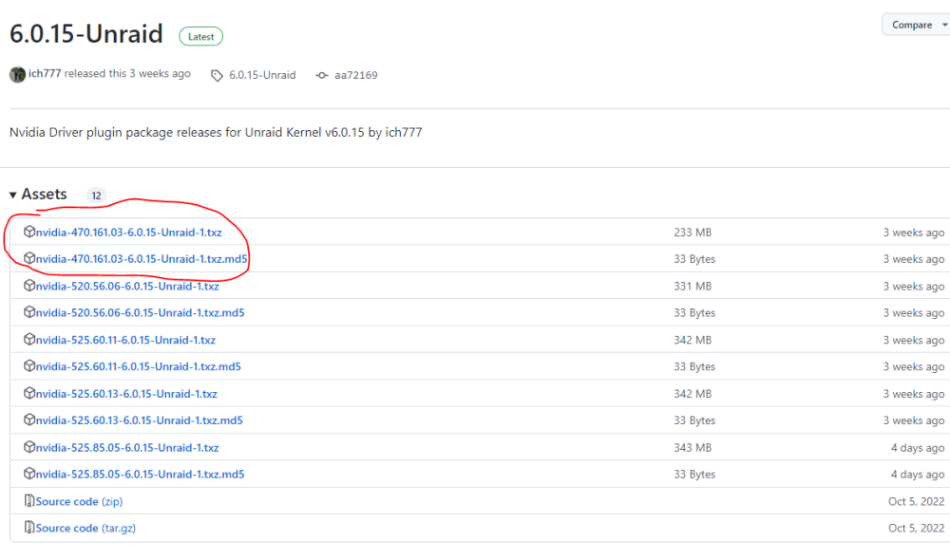Click zip file icon beside Source code (zip)
Image resolution: width=950 pixels, height=560 pixels.
[29, 501]
